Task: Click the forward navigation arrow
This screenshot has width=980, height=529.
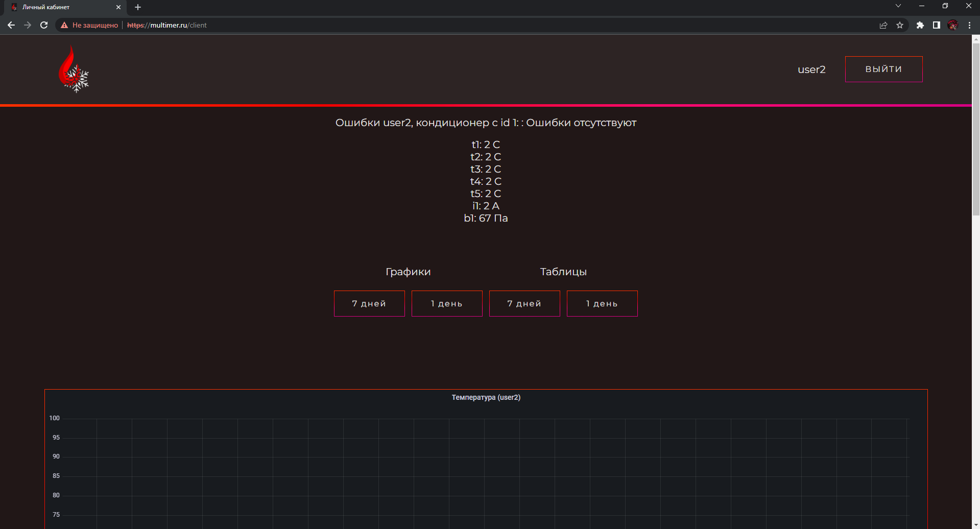Action: click(28, 25)
